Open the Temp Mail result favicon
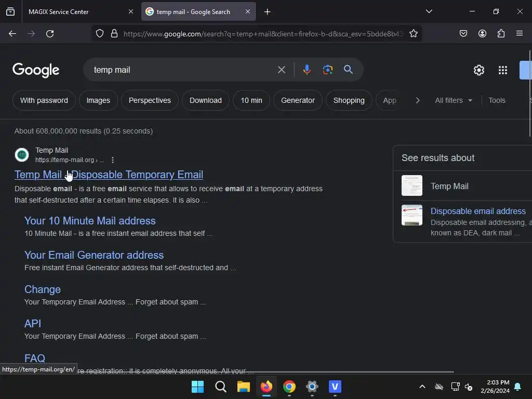 (22, 155)
